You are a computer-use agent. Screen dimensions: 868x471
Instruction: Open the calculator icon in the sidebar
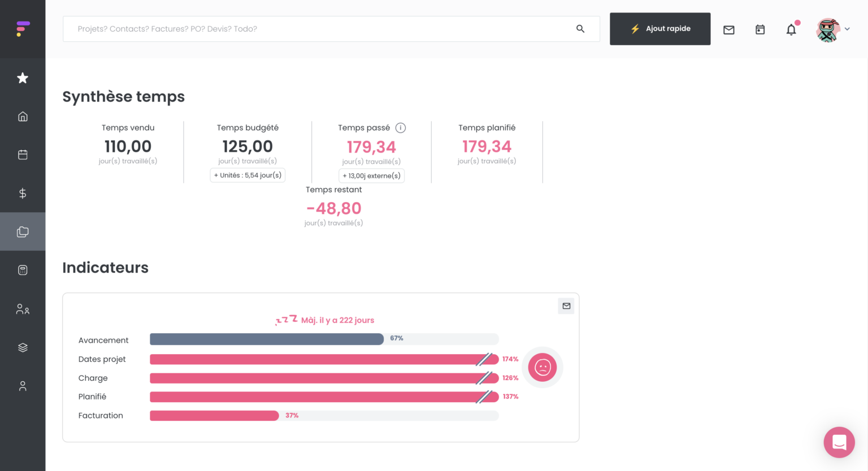pos(23,269)
